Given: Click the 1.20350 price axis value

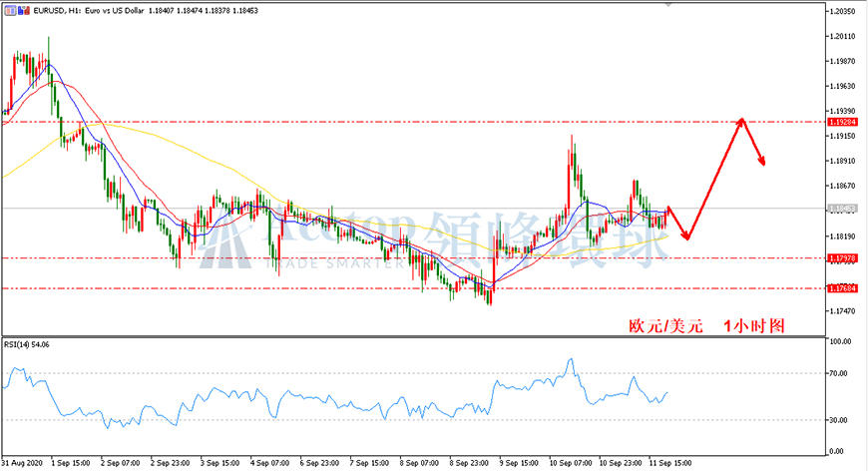Looking at the screenshot, I should tap(842, 11).
